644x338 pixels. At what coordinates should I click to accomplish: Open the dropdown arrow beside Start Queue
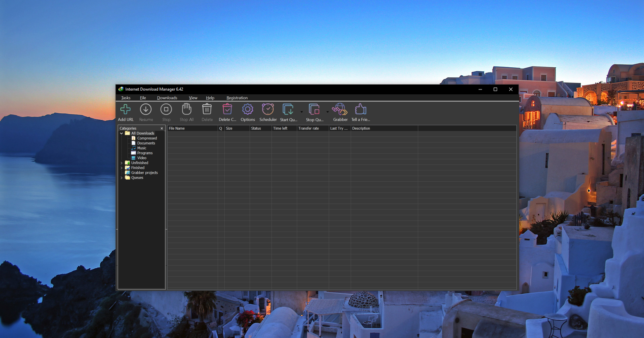tap(301, 112)
